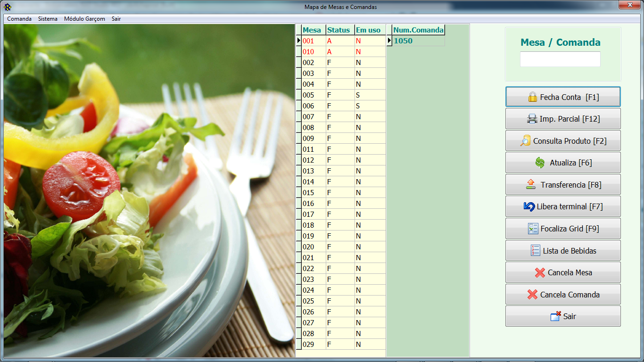This screenshot has height=362, width=644.
Task: Click the Sair button at bottom right
Action: click(563, 316)
